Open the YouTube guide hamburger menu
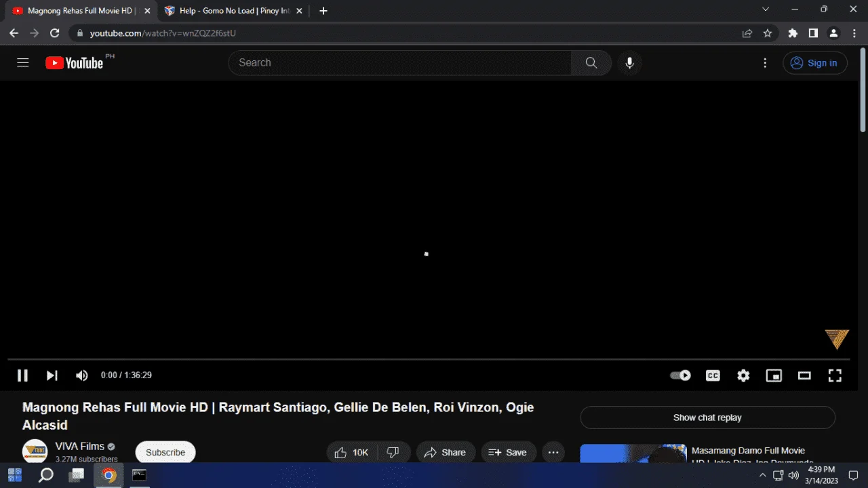 click(23, 63)
